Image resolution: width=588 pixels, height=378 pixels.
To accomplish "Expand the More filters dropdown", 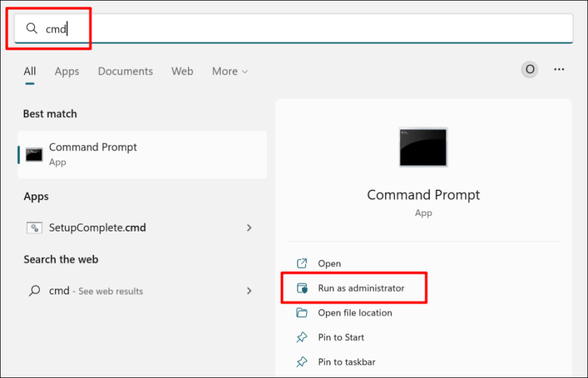I will tap(230, 71).
